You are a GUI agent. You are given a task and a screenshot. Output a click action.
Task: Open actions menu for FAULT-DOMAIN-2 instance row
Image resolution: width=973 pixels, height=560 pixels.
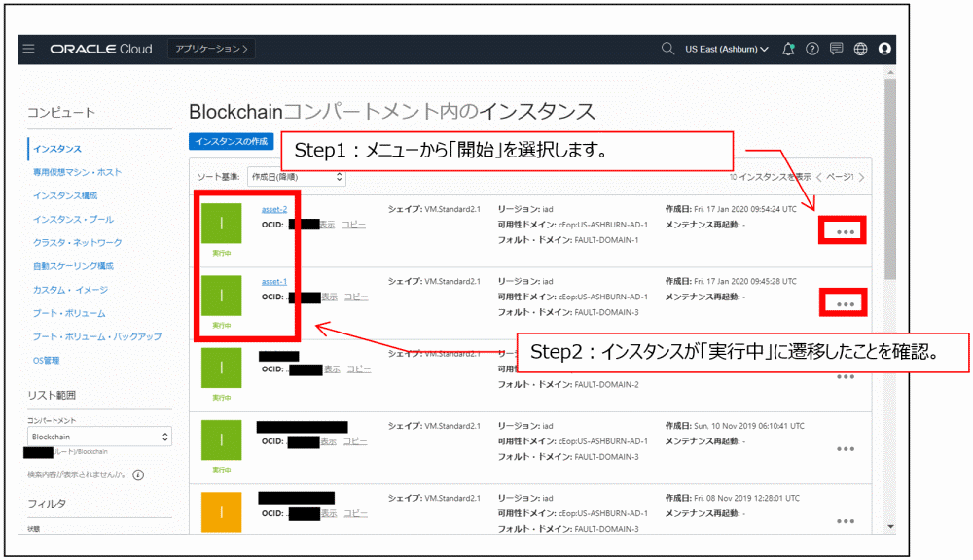coord(846,376)
